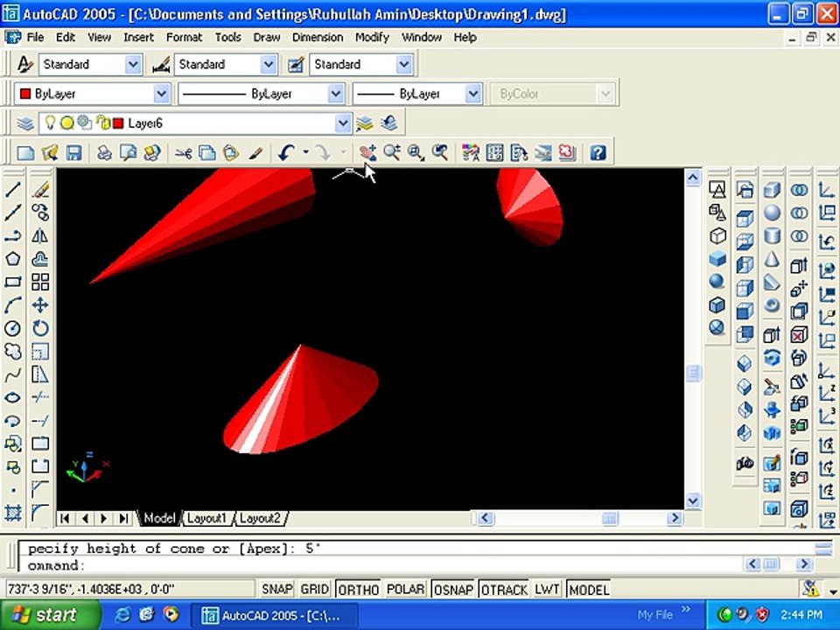Open the Dimension menu
This screenshot has width=840, height=630.
[x=318, y=38]
